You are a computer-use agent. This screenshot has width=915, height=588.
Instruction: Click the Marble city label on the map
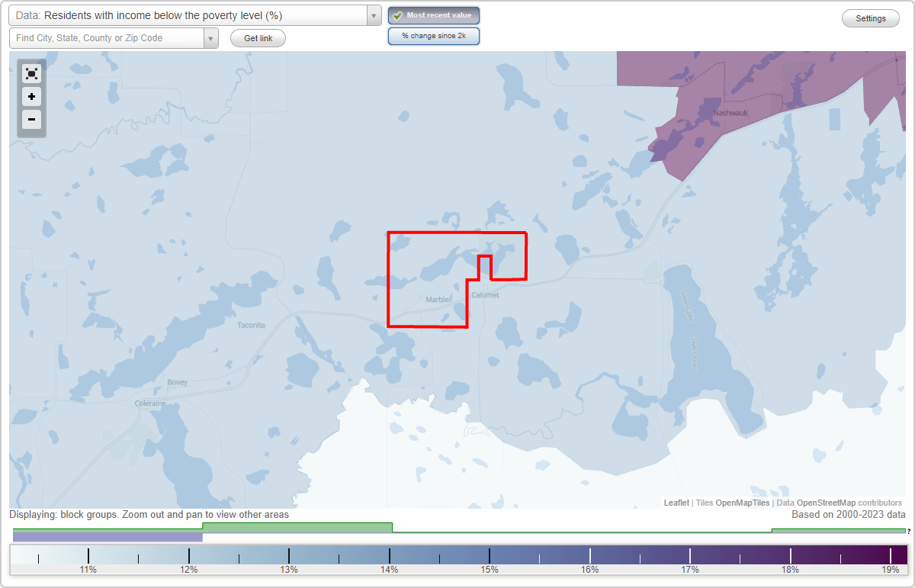437,300
